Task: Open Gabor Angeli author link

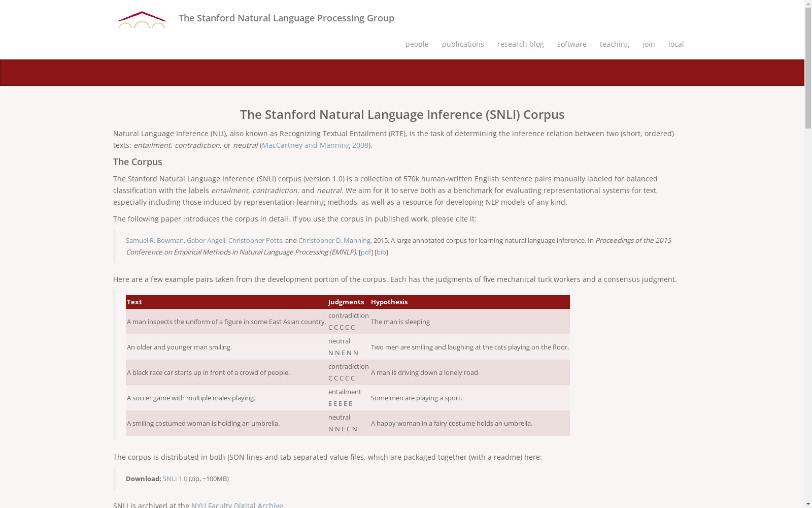Action: pyautogui.click(x=206, y=240)
